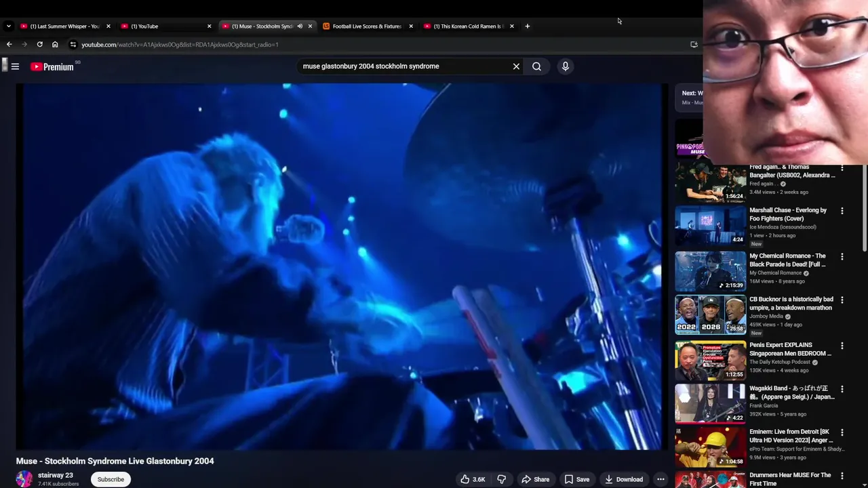The width and height of the screenshot is (868, 488).
Task: Go back in browser history
Action: [x=9, y=45]
